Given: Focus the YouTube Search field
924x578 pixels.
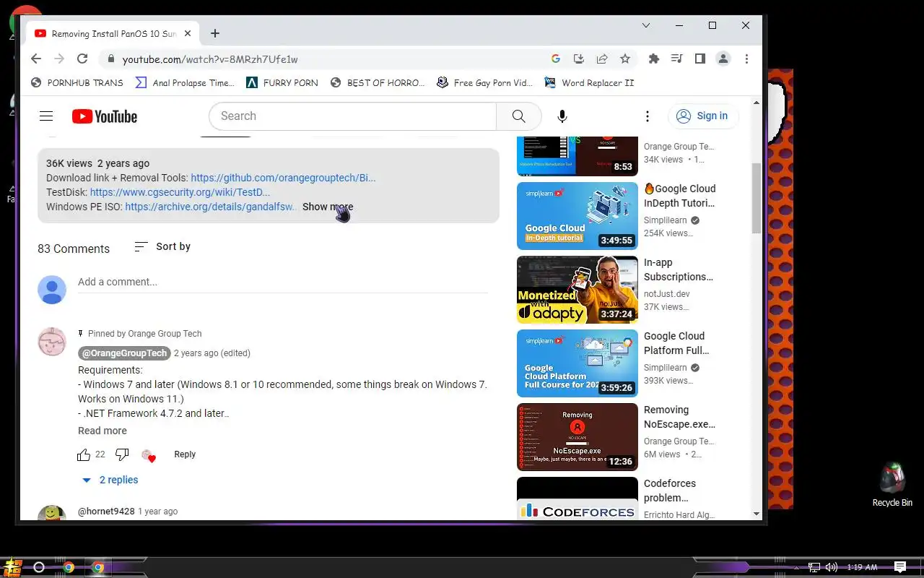Looking at the screenshot, I should [x=352, y=116].
